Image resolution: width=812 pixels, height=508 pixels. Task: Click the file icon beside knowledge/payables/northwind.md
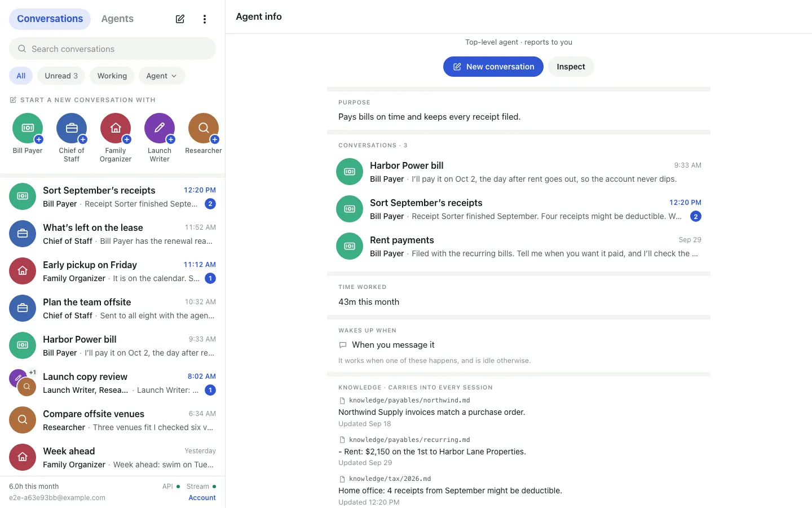click(342, 401)
